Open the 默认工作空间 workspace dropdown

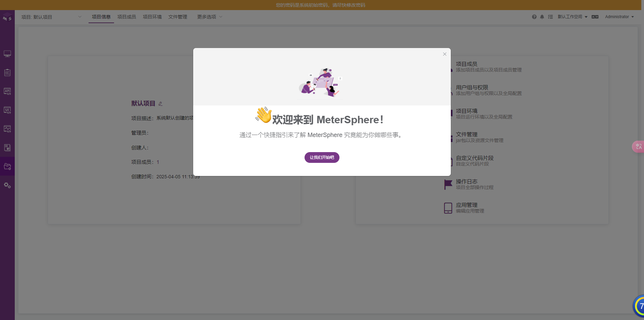(573, 17)
